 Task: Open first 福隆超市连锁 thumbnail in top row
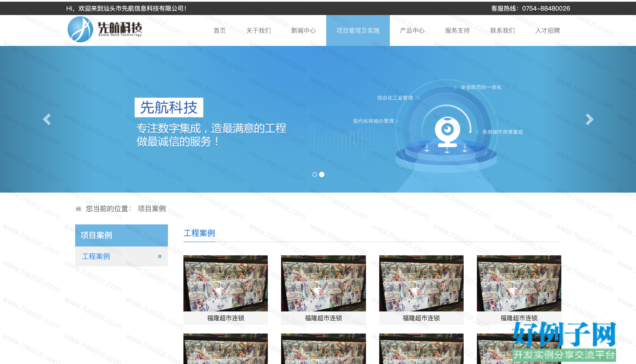tap(225, 283)
